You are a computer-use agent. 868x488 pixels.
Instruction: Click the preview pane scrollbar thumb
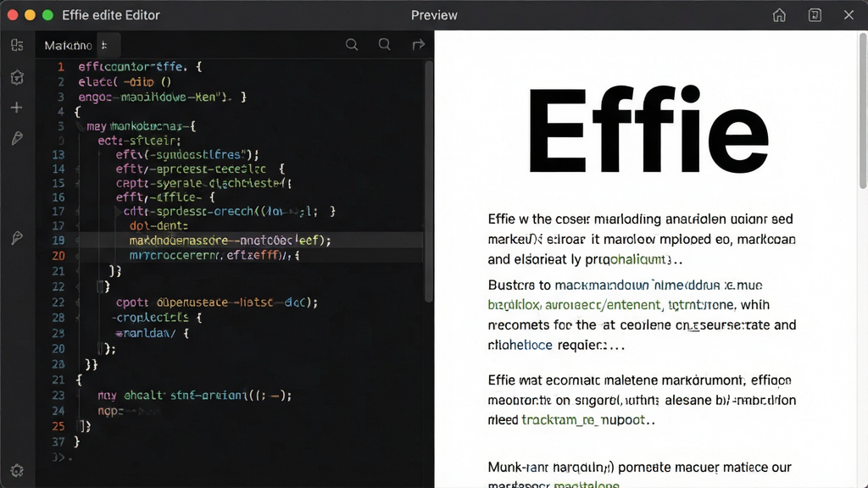coord(862,111)
